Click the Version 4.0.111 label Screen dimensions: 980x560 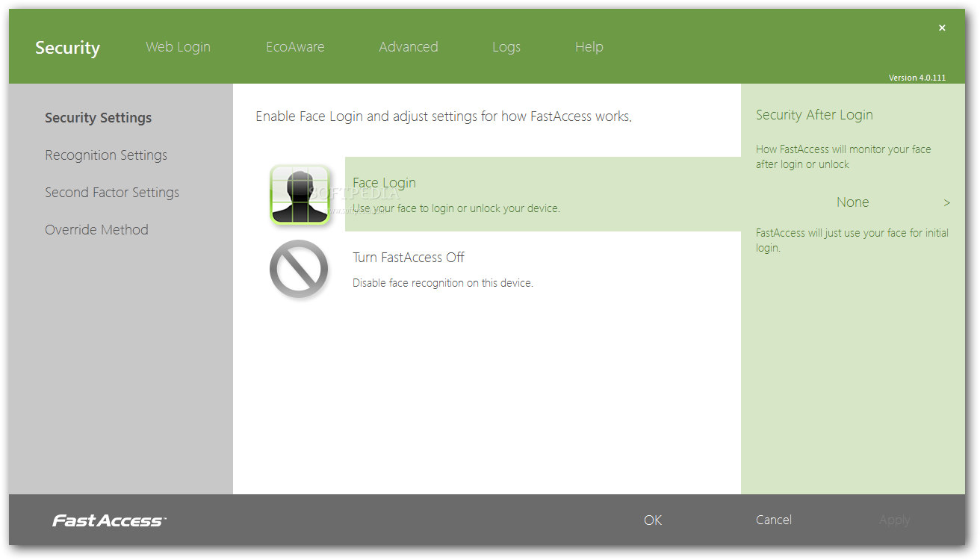tap(917, 78)
